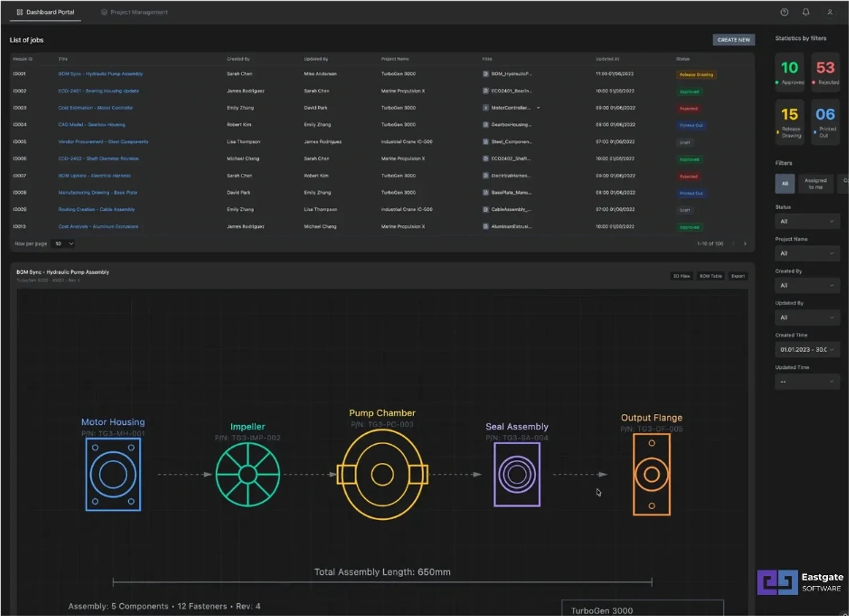The image size is (849, 616).
Task: Open CAD Model - Gearbox Housing job
Action: [x=92, y=124]
